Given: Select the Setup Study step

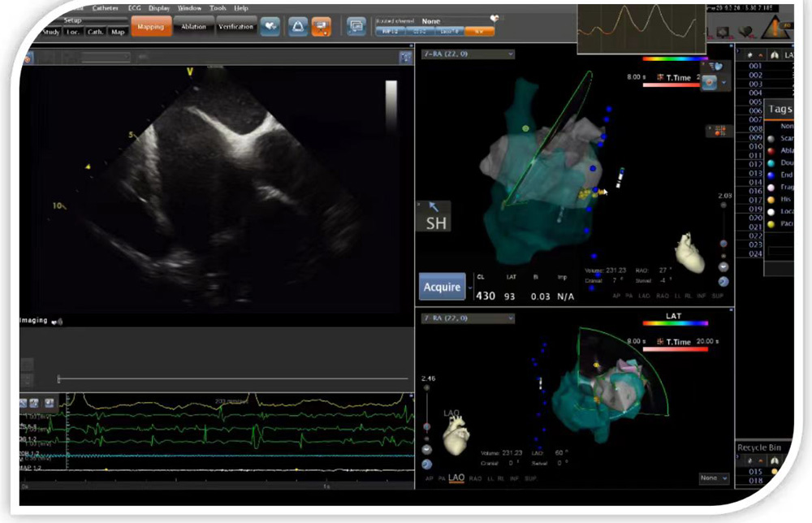Looking at the screenshot, I should click(51, 32).
